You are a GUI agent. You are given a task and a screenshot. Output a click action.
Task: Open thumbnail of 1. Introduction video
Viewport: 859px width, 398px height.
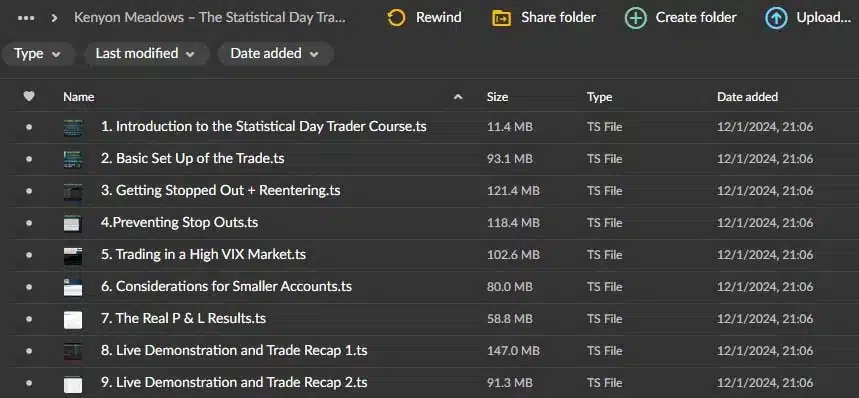[72, 128]
